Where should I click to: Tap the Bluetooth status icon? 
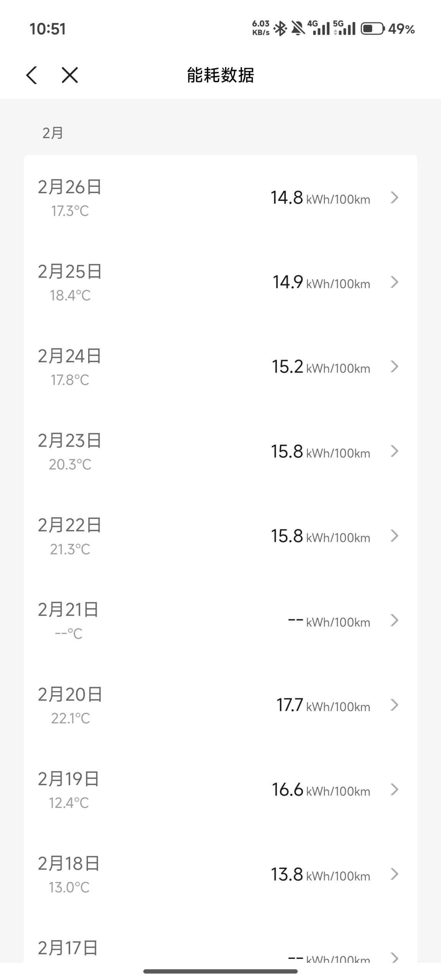tap(280, 29)
